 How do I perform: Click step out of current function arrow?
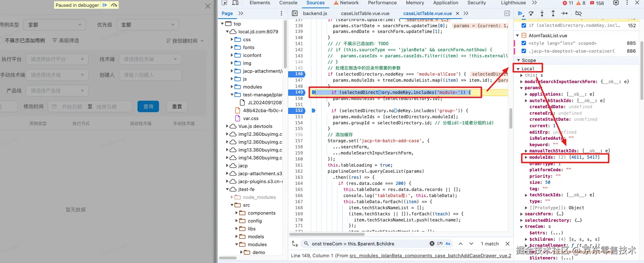(553, 13)
